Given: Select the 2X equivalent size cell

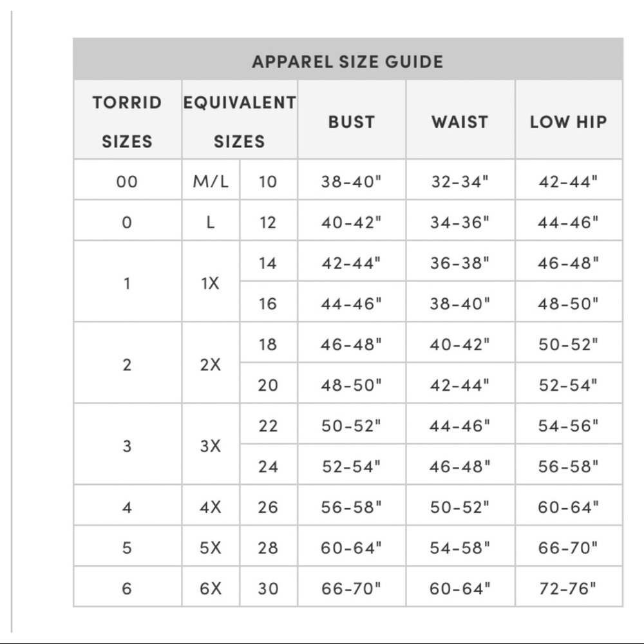Looking at the screenshot, I should pyautogui.click(x=211, y=365).
